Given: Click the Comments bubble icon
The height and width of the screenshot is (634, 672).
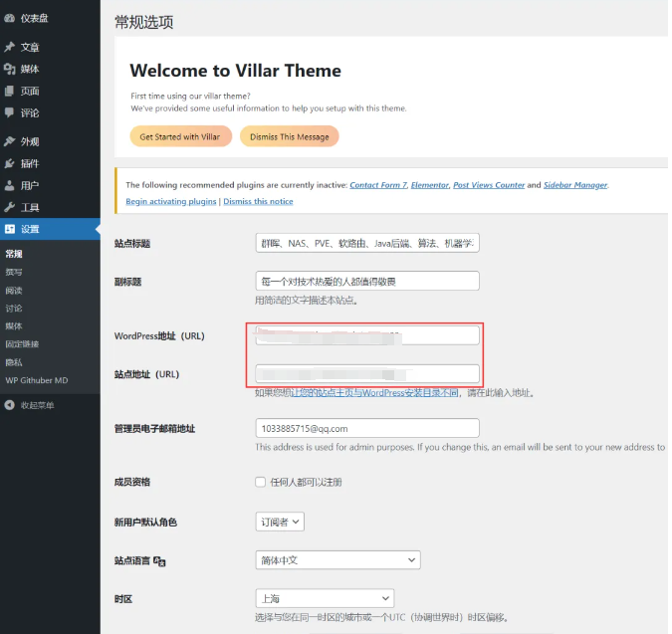Looking at the screenshot, I should 9,112.
